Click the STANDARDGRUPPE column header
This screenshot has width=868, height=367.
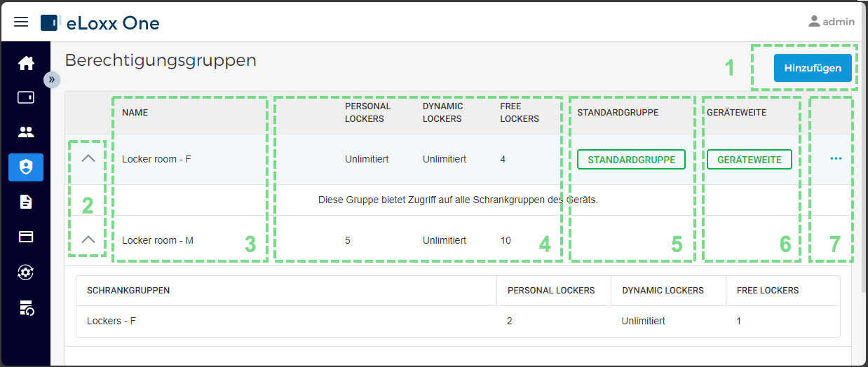(618, 113)
